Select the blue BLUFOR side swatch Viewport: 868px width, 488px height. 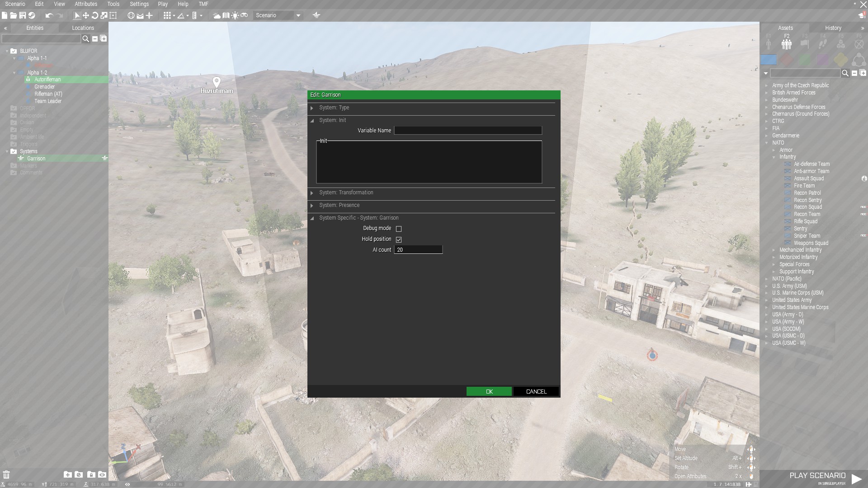pos(769,60)
